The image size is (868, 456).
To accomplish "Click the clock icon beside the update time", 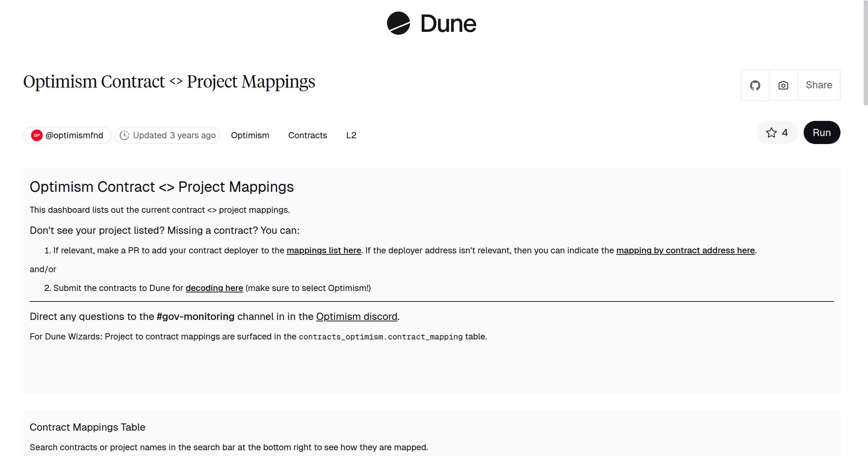I will pos(124,135).
